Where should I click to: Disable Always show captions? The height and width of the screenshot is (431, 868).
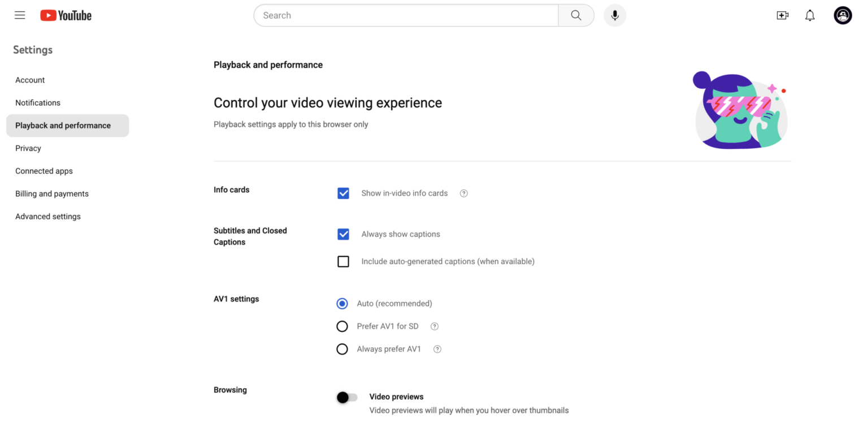point(343,234)
